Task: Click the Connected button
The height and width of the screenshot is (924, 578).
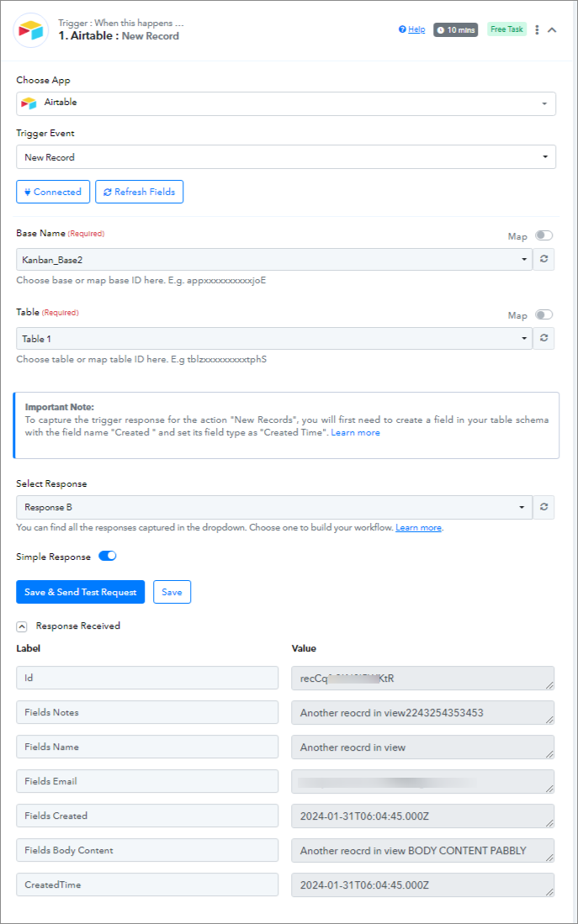Action: (53, 192)
